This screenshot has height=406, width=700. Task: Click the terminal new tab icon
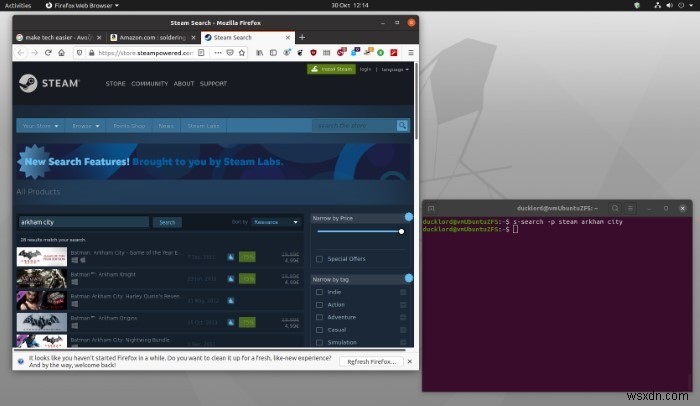[431, 209]
